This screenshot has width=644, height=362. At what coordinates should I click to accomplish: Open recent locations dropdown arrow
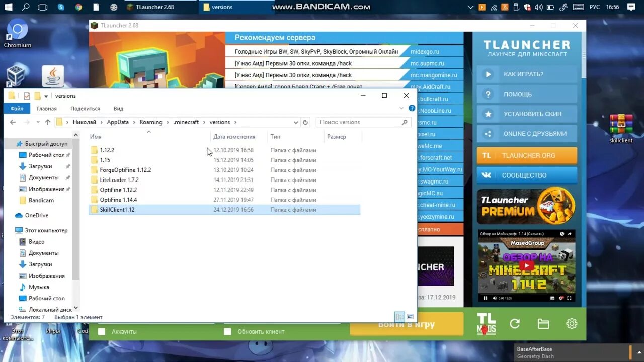click(38, 122)
